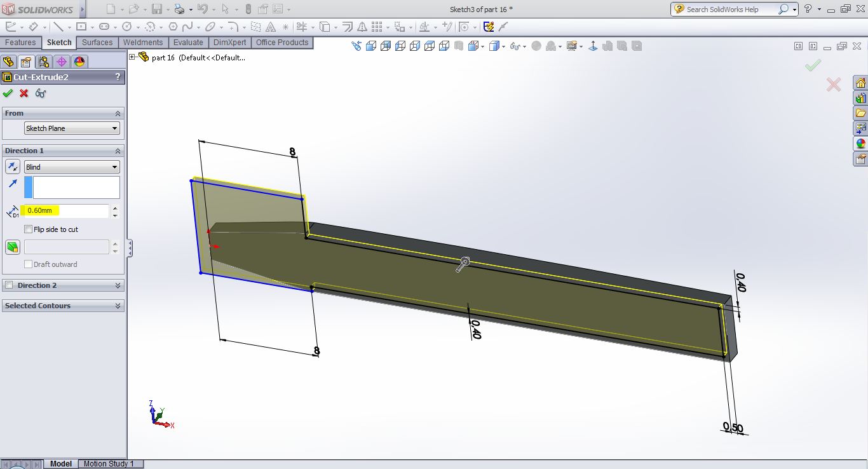Open the Appearances sphere in task pane
Image resolution: width=868 pixels, height=469 pixels.
(x=860, y=144)
